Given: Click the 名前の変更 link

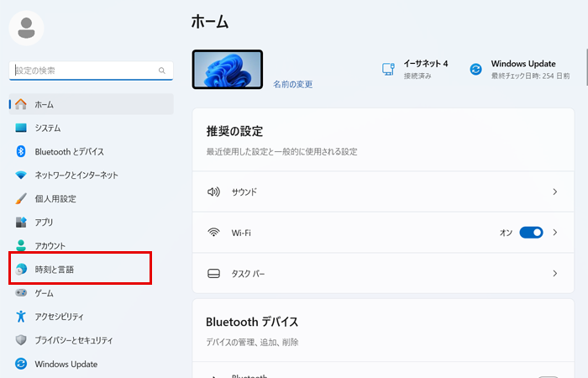Looking at the screenshot, I should point(293,84).
